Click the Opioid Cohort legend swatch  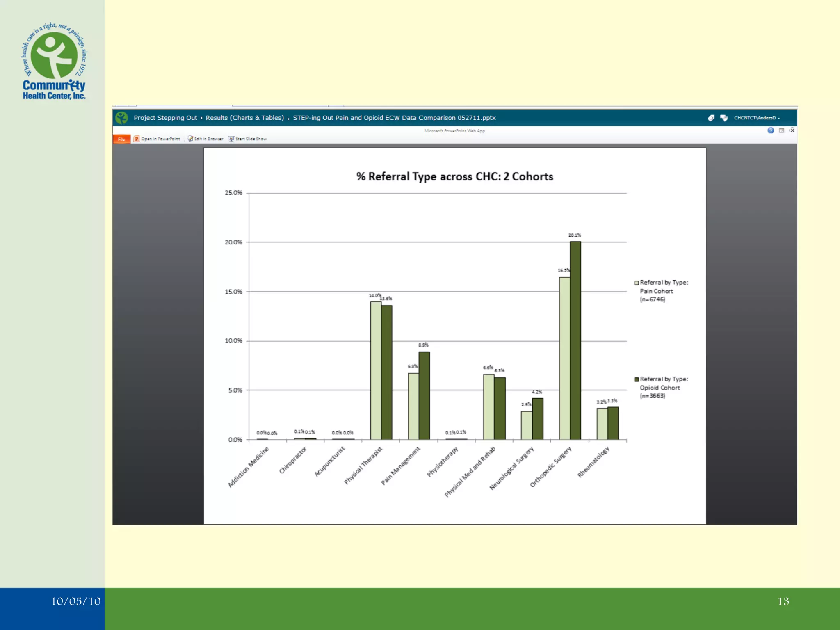(x=637, y=379)
